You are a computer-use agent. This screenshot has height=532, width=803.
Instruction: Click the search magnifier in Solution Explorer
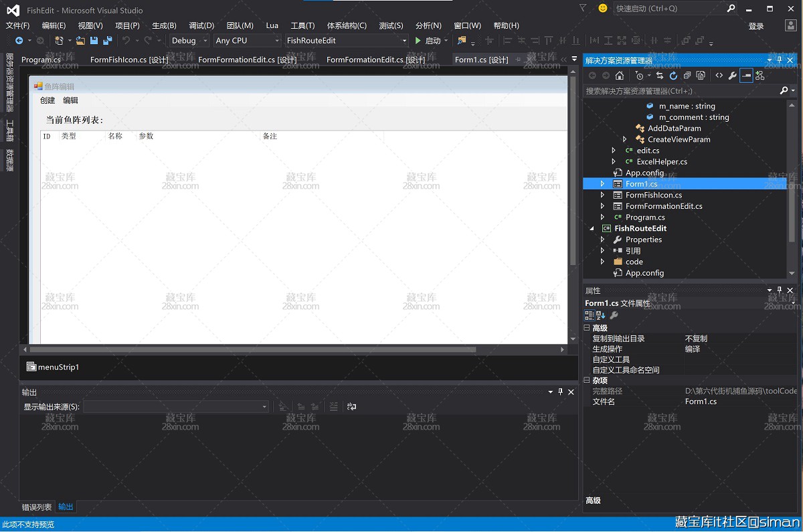click(x=784, y=90)
